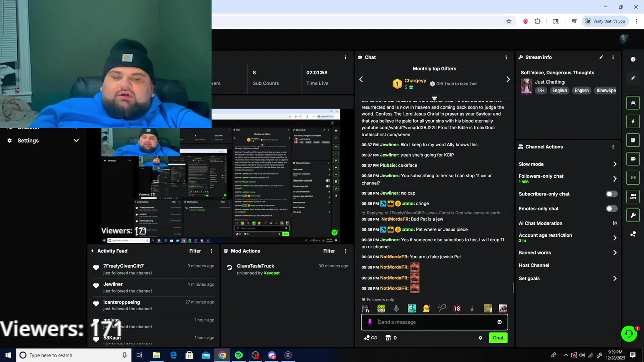644x362 pixels.
Task: Expand Followers-only chat options
Action: pos(615,178)
